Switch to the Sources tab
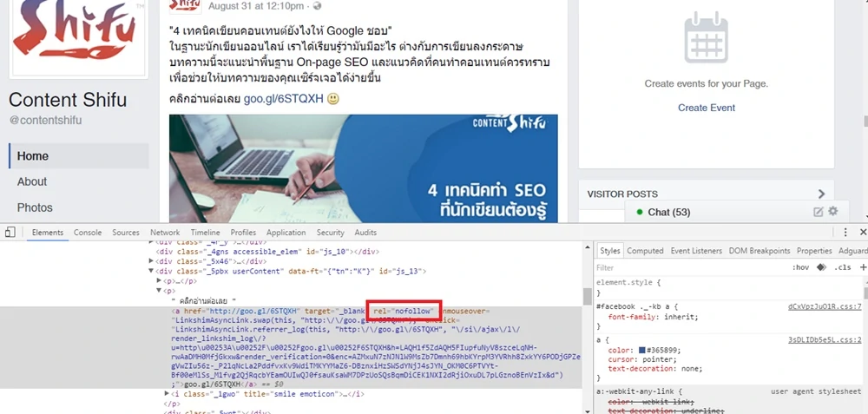This screenshot has height=414, width=868. point(126,233)
